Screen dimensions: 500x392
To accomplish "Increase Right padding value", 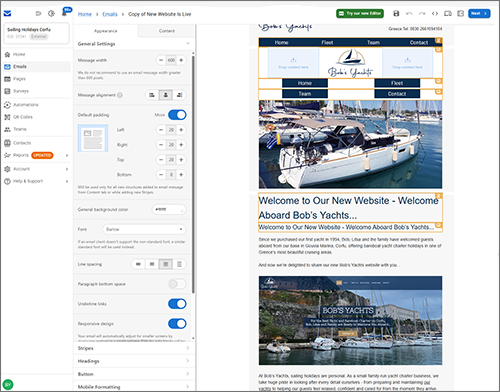I will point(181,145).
